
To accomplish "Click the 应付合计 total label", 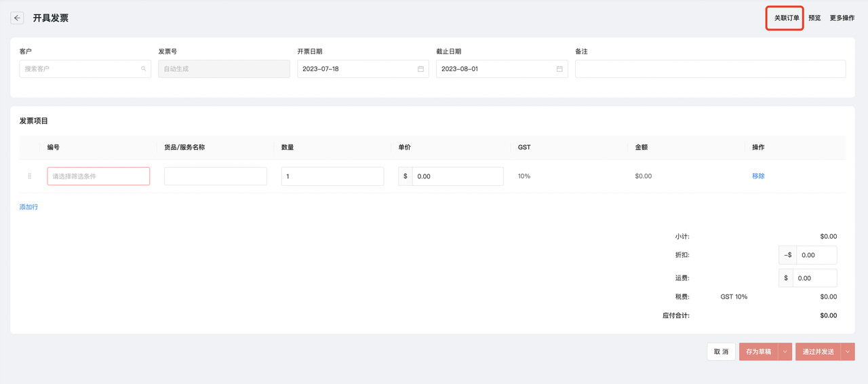I will click(x=676, y=315).
